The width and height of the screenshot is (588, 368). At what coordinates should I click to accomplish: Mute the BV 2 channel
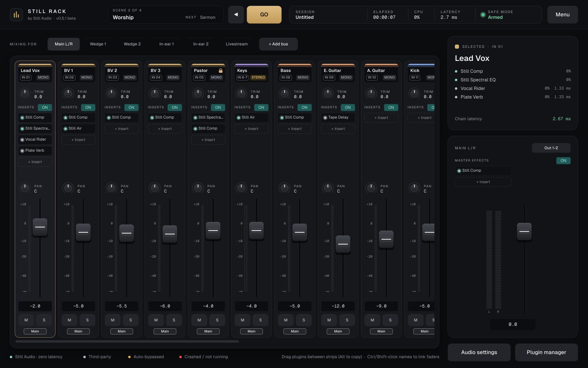[x=113, y=320]
